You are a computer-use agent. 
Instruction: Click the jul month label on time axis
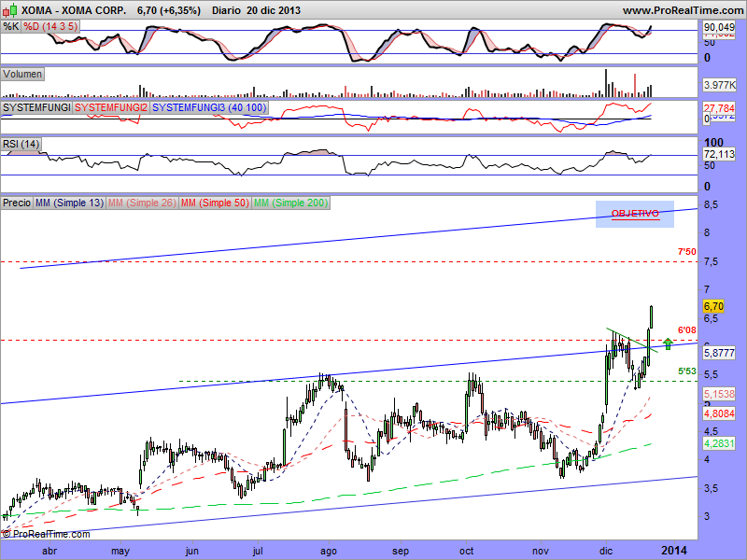[x=258, y=551]
